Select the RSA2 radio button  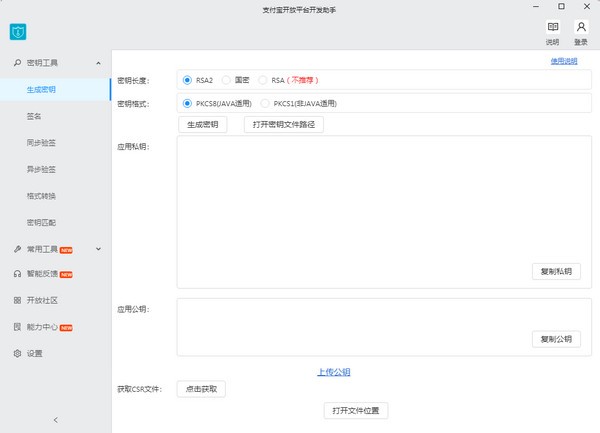(188, 80)
